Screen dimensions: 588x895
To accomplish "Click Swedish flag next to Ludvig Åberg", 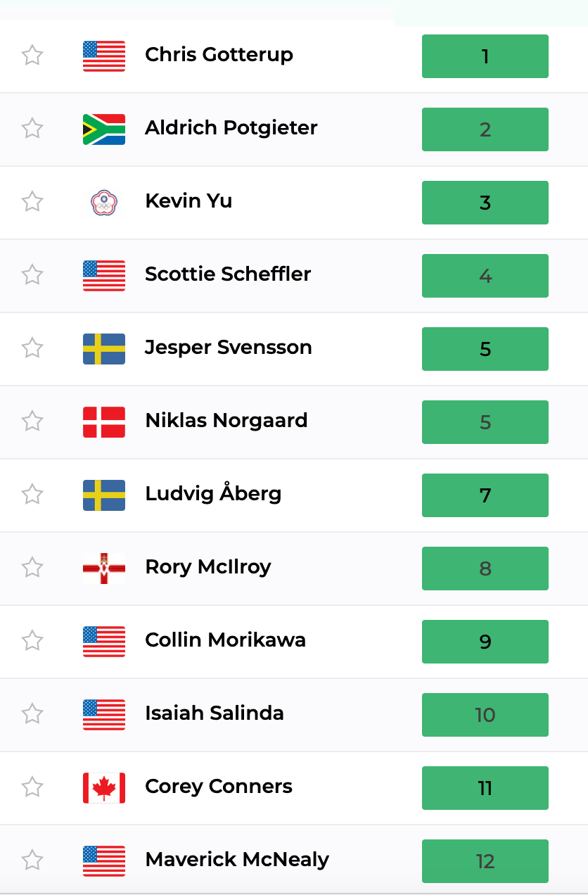I will (x=104, y=495).
